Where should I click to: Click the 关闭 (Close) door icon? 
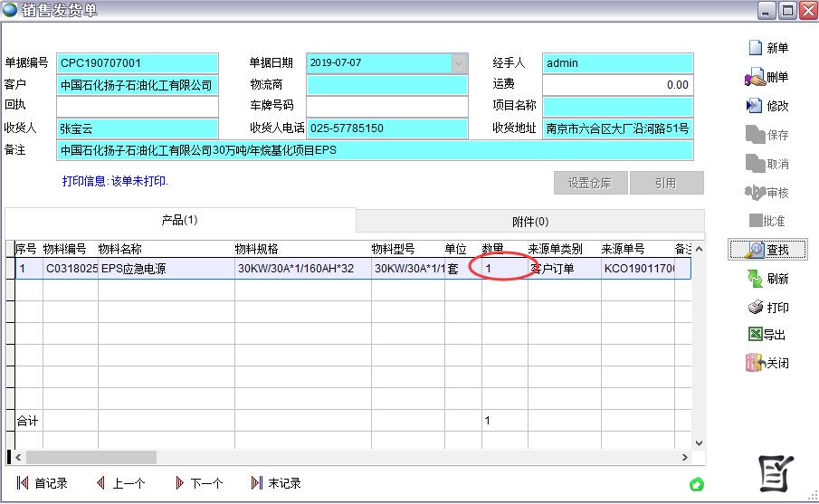pyautogui.click(x=755, y=363)
